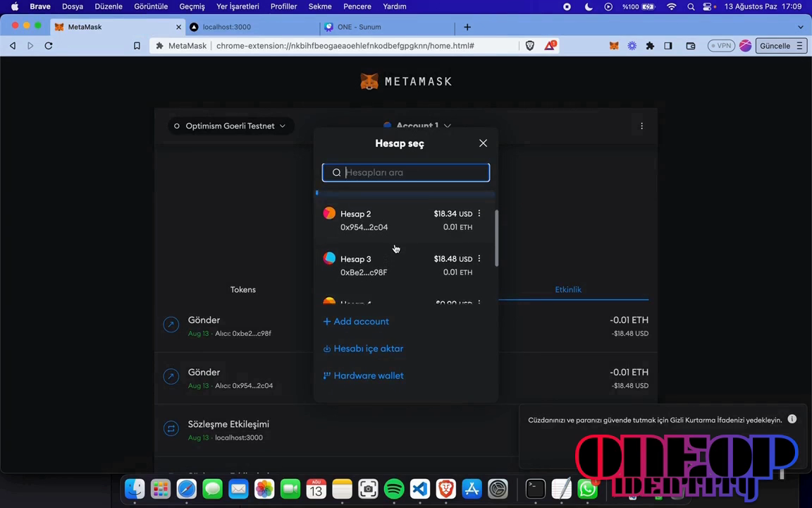Open Gönder transaction to 0x954...2c04
The image size is (812, 508).
click(x=406, y=378)
